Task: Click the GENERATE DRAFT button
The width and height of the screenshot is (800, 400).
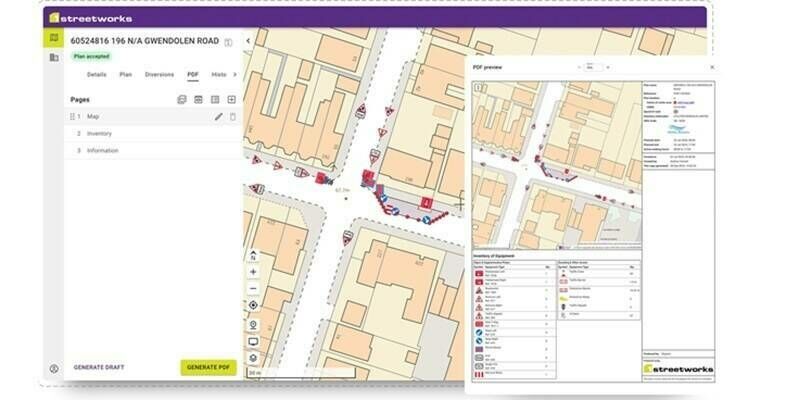Action: coord(98,367)
